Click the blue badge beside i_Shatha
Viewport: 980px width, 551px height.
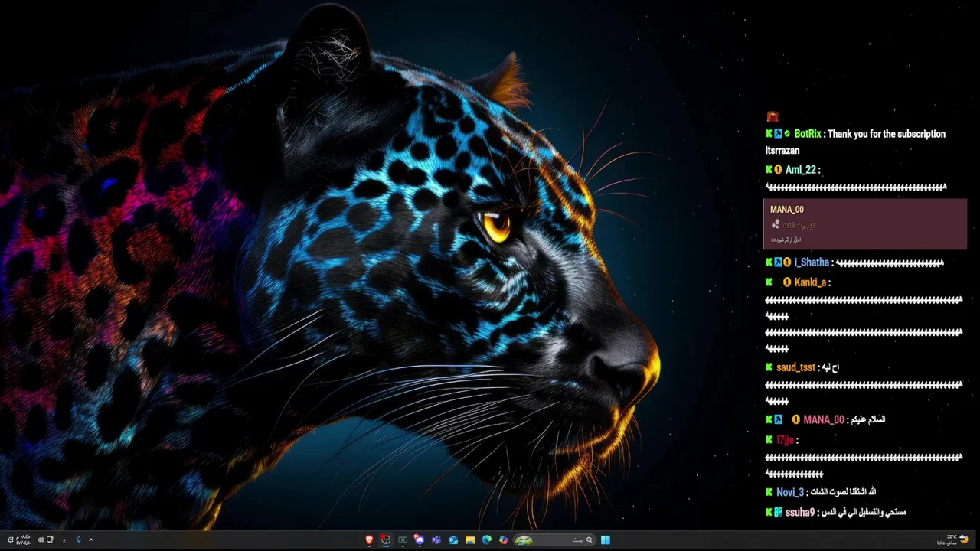click(x=778, y=262)
